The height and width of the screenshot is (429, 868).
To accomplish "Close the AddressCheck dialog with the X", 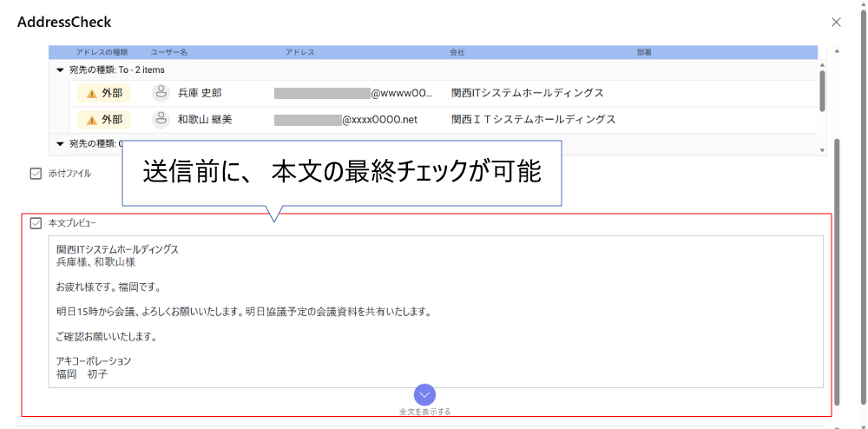I will tap(836, 22).
